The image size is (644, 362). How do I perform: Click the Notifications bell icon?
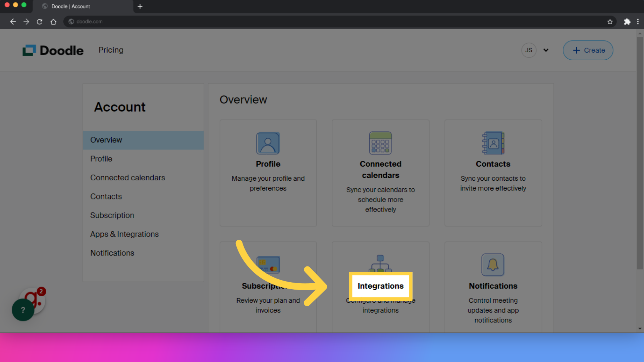pyautogui.click(x=492, y=265)
